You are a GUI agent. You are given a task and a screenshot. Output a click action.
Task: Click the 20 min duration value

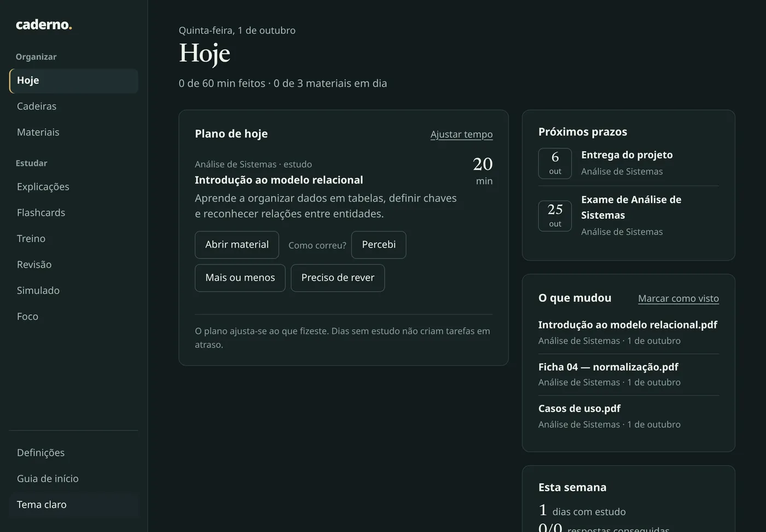pos(483,171)
